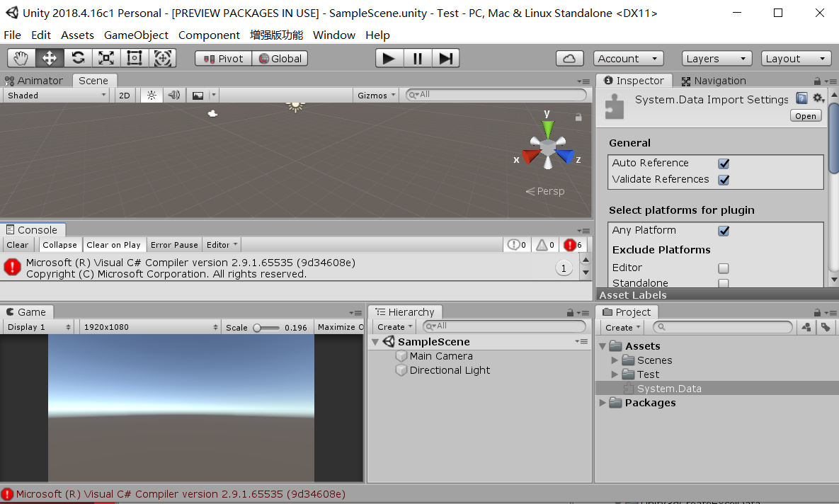Screen dimensions: 839x504
Task: Open the Layout dropdown
Action: pyautogui.click(x=796, y=58)
